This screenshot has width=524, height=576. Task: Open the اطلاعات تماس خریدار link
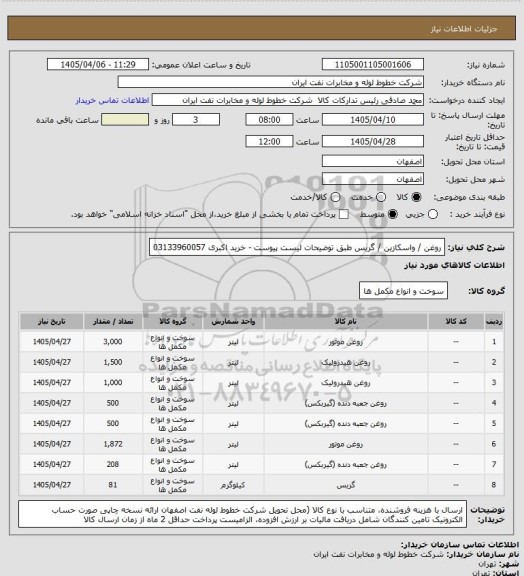click(x=112, y=100)
